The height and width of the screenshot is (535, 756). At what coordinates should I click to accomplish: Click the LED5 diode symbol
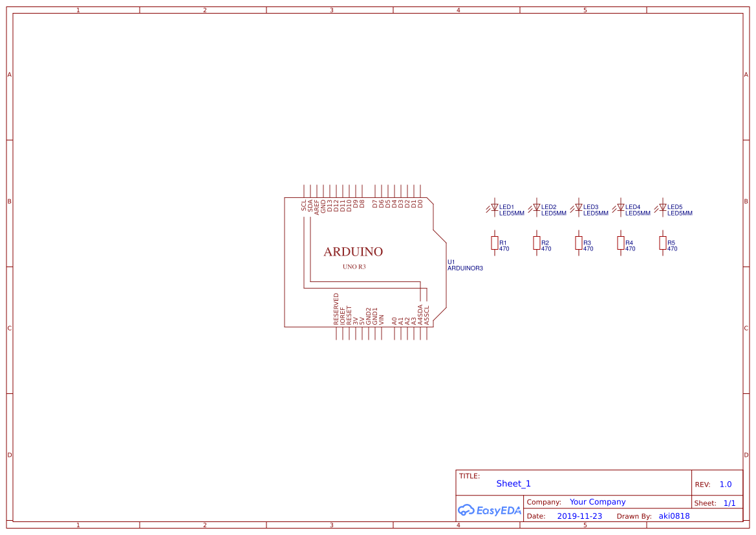pos(662,208)
